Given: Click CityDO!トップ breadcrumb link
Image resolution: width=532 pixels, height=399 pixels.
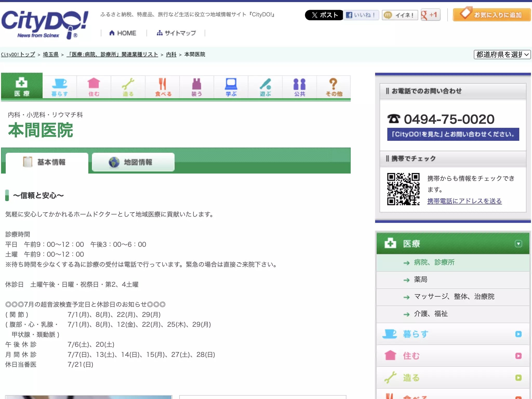Looking at the screenshot, I should click(18, 54).
